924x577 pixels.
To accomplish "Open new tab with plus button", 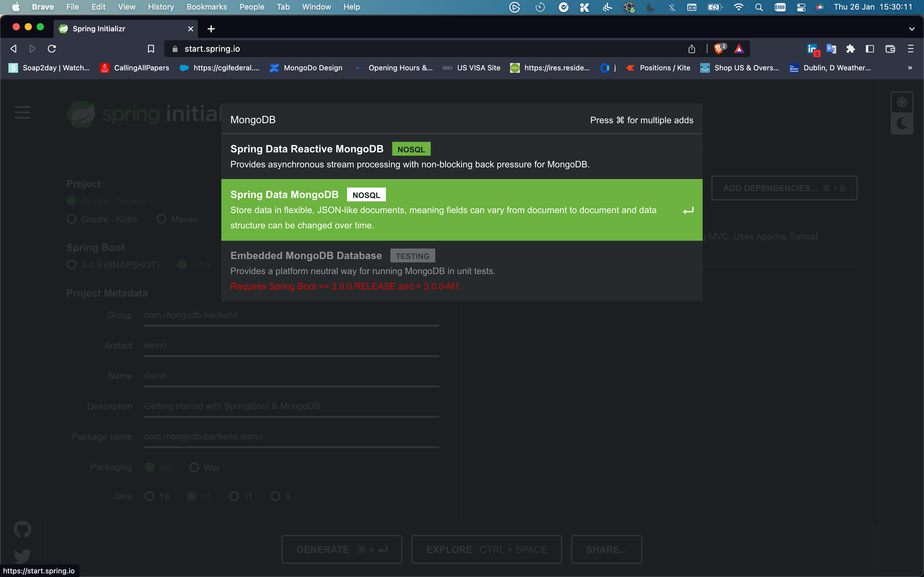I will 211,29.
